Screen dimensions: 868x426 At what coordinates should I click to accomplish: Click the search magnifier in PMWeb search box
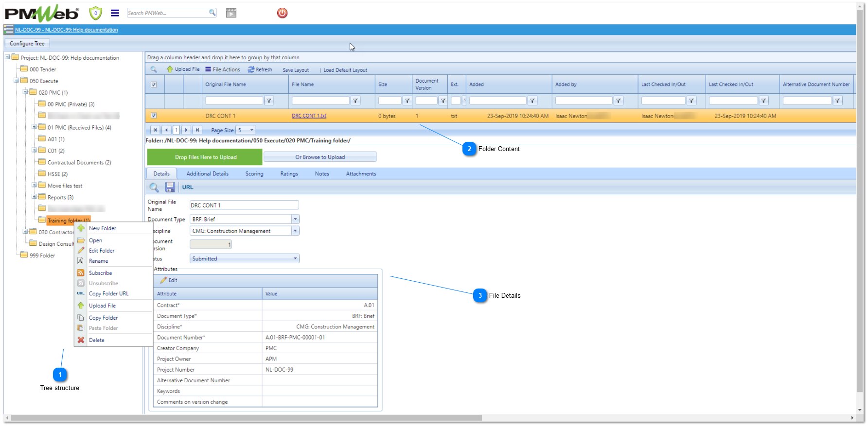pyautogui.click(x=213, y=13)
